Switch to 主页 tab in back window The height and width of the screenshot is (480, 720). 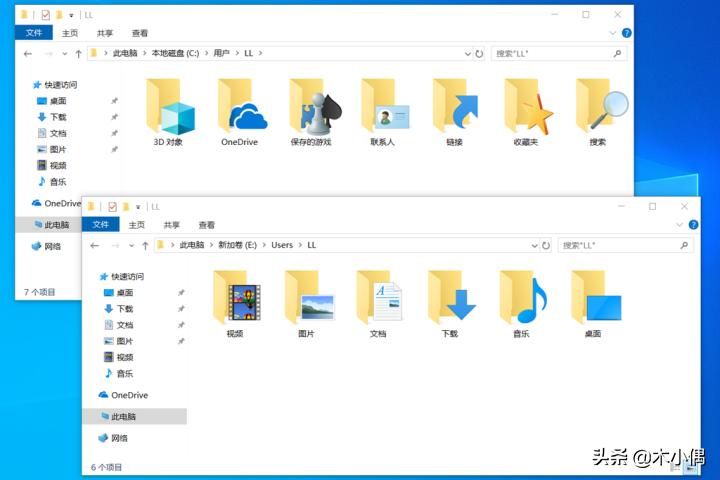(x=70, y=33)
